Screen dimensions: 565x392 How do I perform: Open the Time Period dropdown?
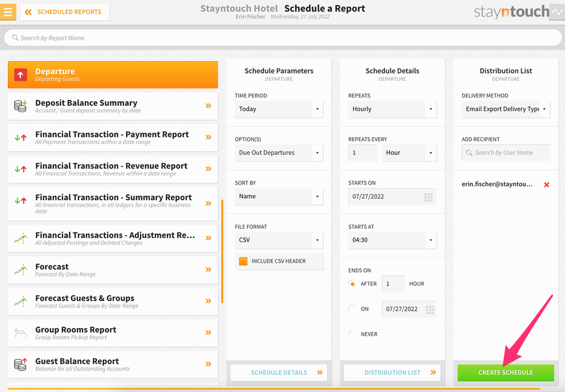(x=279, y=109)
